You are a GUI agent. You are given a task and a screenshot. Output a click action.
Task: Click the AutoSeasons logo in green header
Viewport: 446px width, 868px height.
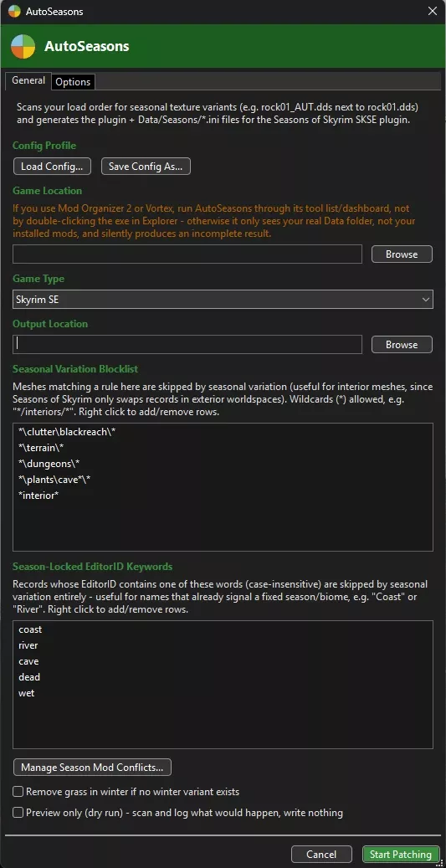click(23, 46)
